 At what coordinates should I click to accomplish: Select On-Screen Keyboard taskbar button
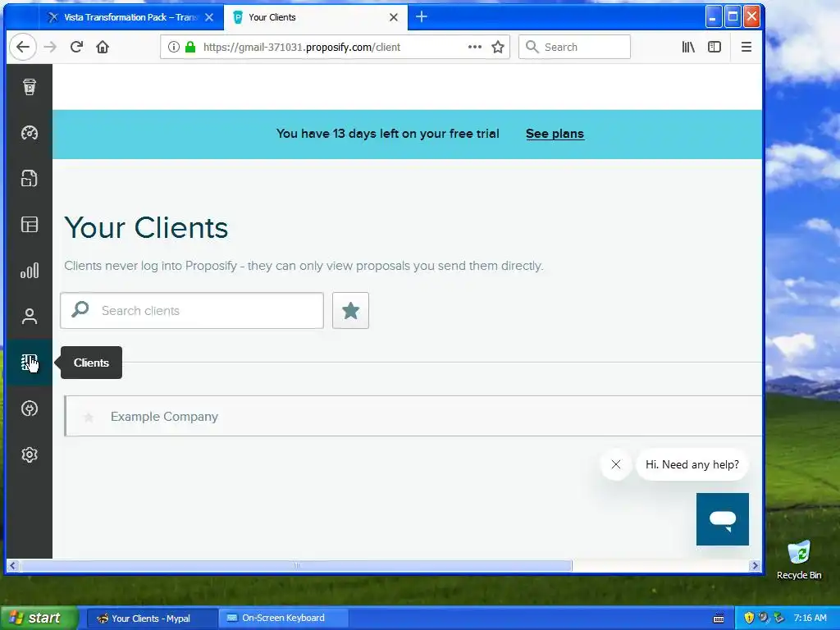[283, 619]
